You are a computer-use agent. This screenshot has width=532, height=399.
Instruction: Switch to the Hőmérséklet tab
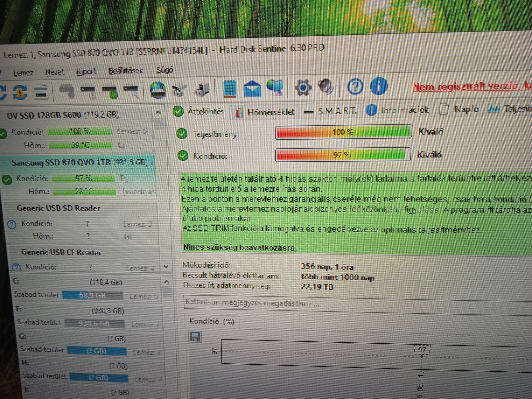click(x=265, y=112)
